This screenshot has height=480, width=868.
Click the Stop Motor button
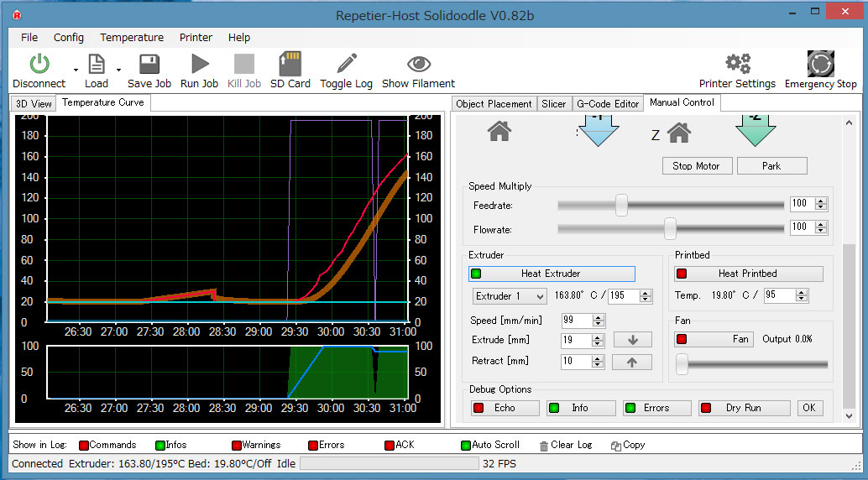(x=697, y=166)
